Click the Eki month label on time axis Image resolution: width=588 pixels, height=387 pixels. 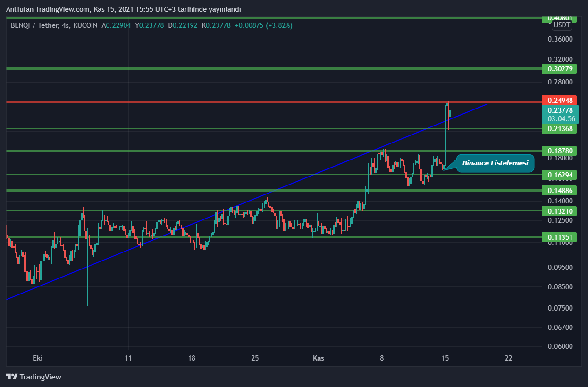[37, 358]
